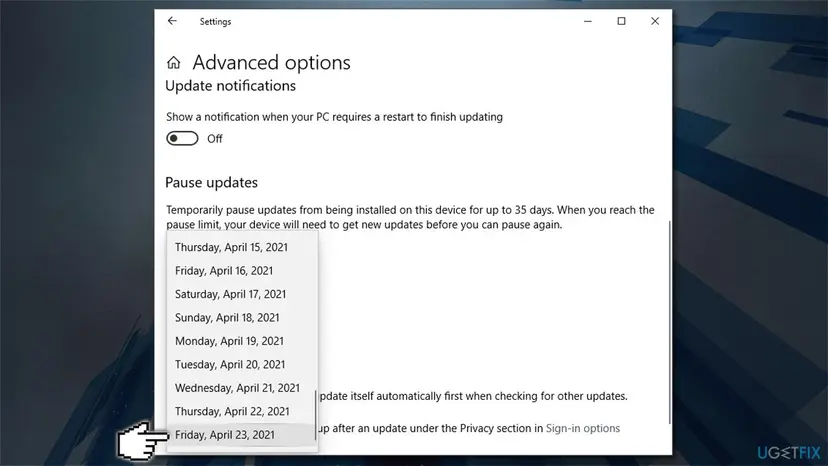Maximize the Settings window

pyautogui.click(x=622, y=21)
